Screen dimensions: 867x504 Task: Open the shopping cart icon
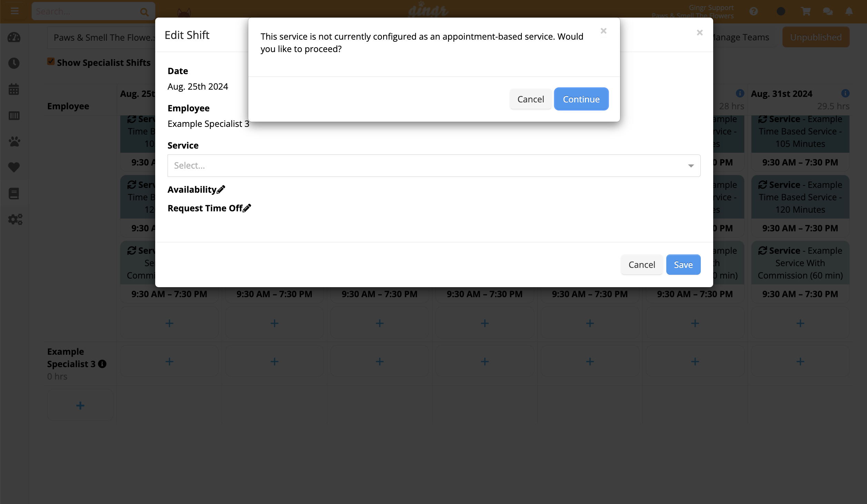(806, 11)
